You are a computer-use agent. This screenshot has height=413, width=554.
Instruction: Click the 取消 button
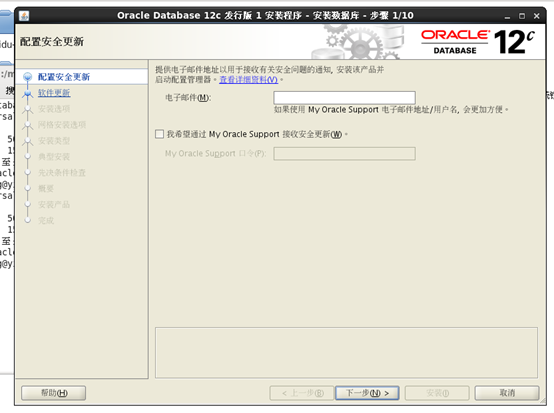[507, 393]
